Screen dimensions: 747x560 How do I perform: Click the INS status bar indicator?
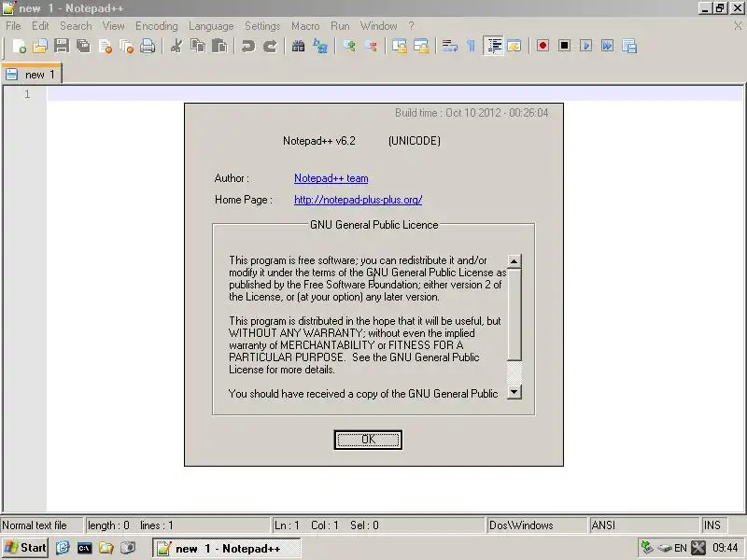(x=713, y=525)
